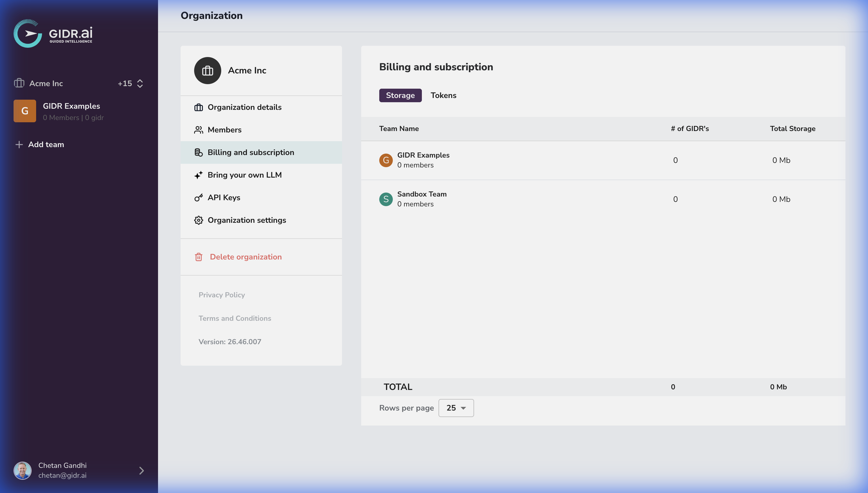Expand the Chetan Gandhi profile chevron

pos(141,470)
